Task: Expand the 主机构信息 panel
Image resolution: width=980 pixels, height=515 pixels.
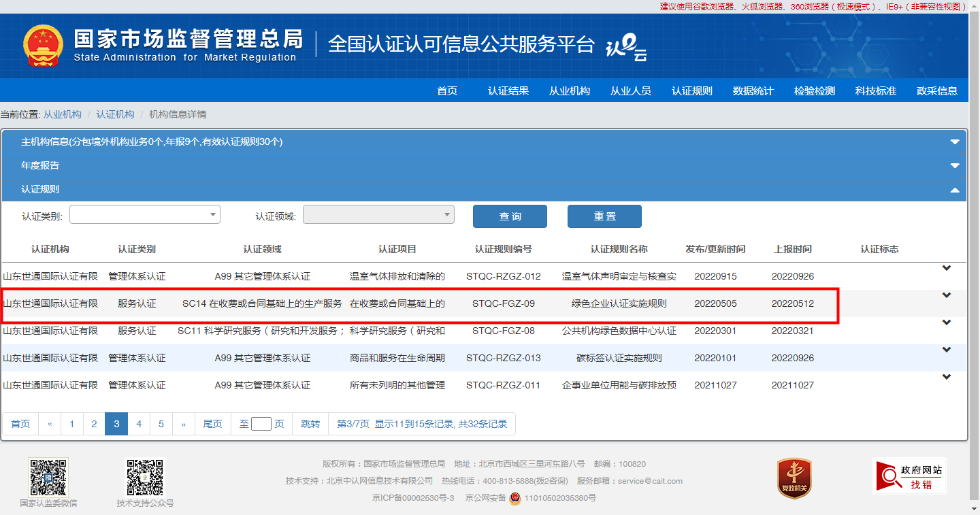Action: 955,142
